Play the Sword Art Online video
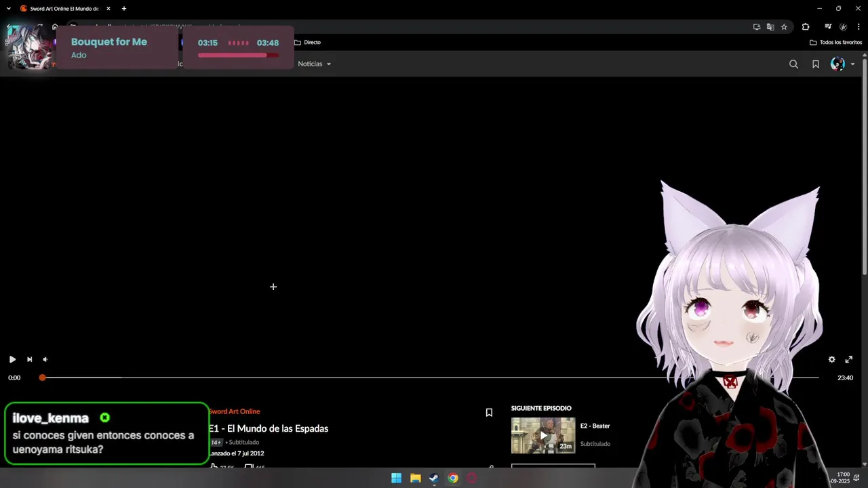 [12, 359]
